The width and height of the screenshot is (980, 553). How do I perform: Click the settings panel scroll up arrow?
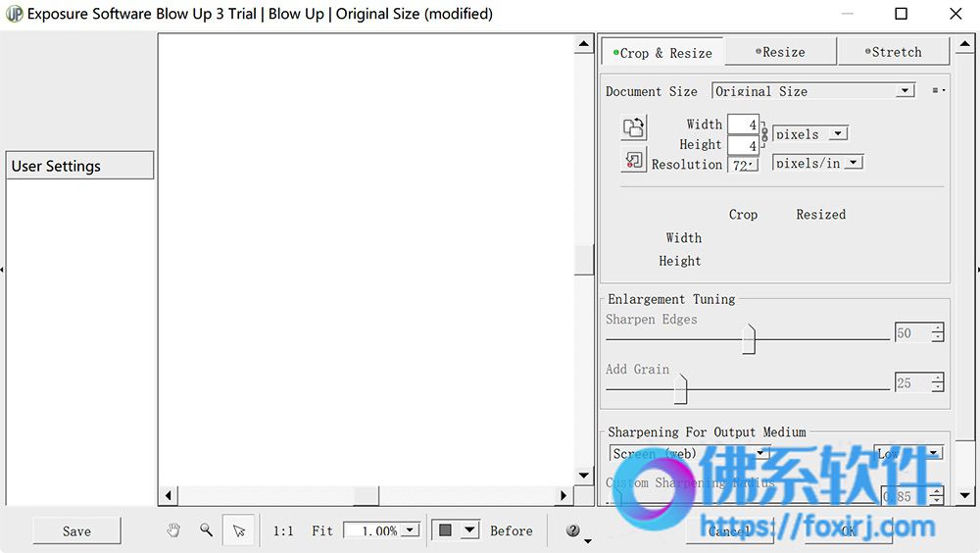click(965, 43)
